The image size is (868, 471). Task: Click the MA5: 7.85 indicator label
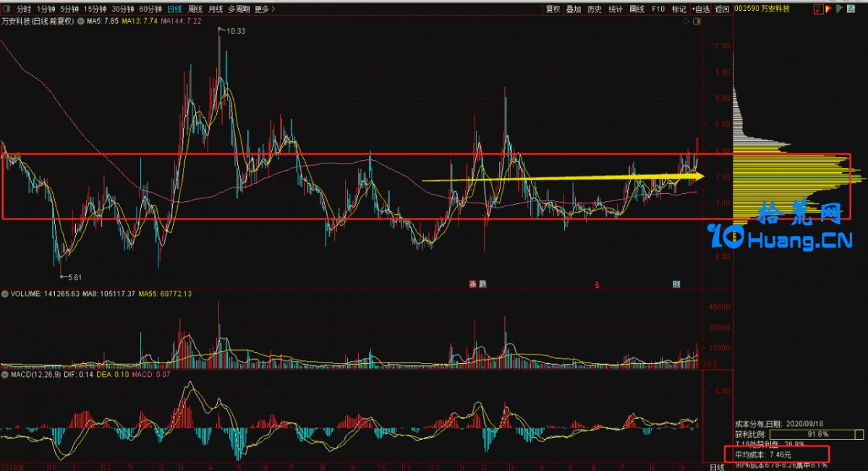tap(103, 22)
